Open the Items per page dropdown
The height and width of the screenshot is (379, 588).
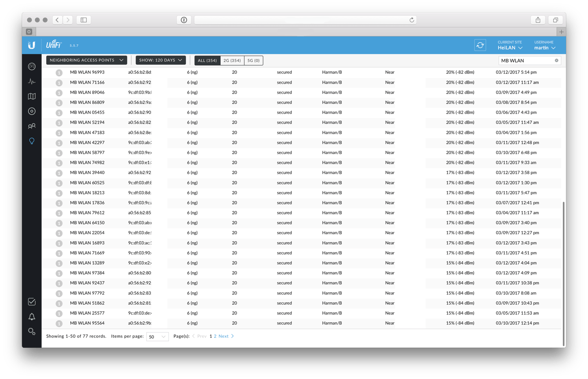tap(157, 337)
